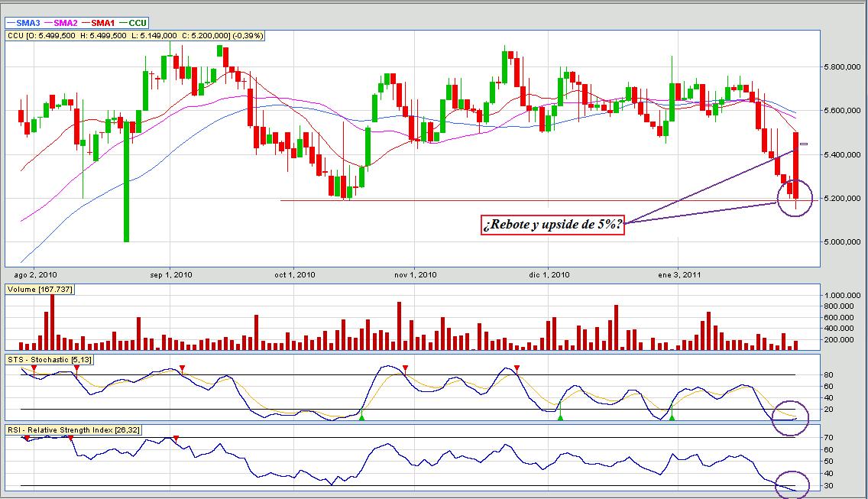The image size is (868, 499).
Task: Click the green stochastic buy marker in early December
Action: (x=560, y=417)
